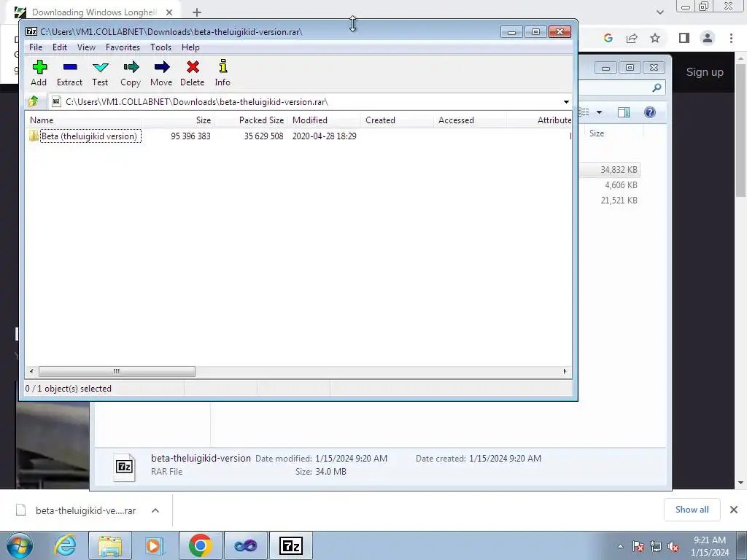Click the horizontal scrollbar thumb in 7-Zip
This screenshot has height=560, width=747.
117,371
